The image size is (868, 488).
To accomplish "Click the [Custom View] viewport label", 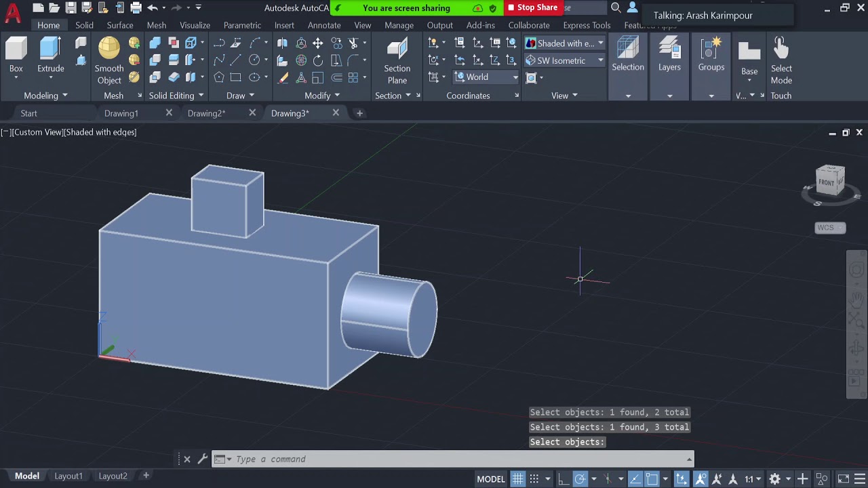I will tap(37, 132).
